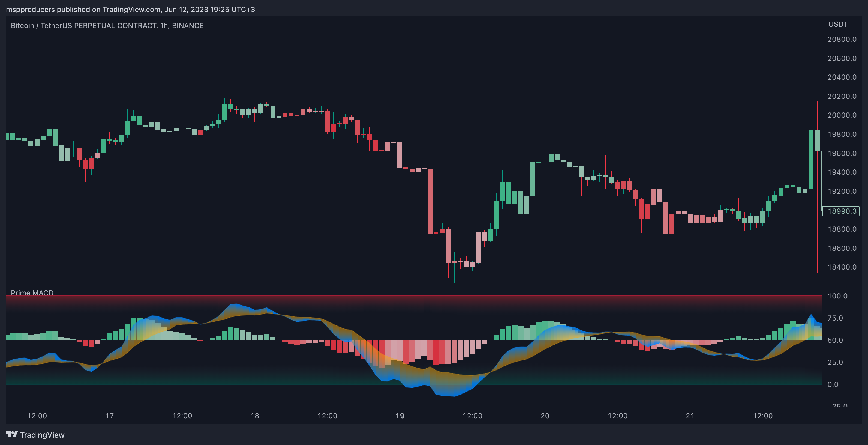
Task: Click the 75.0 level on MACD scale
Action: [835, 318]
